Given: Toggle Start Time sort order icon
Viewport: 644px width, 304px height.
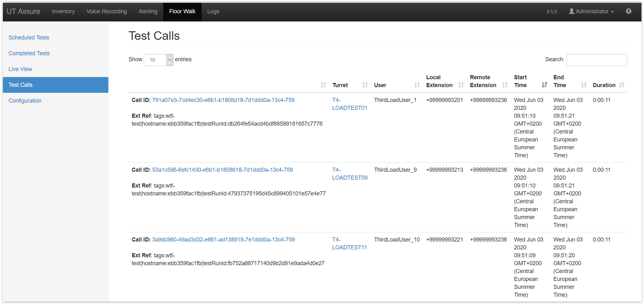Looking at the screenshot, I should 544,85.
